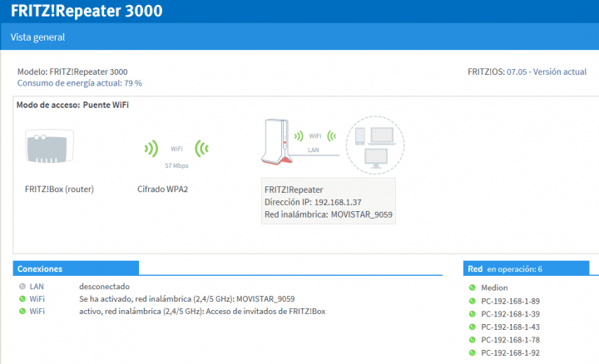Screen dimensions: 599x364
Task: Click the Modelo: FRITZ!Repeater 3000 text
Action: (72, 71)
